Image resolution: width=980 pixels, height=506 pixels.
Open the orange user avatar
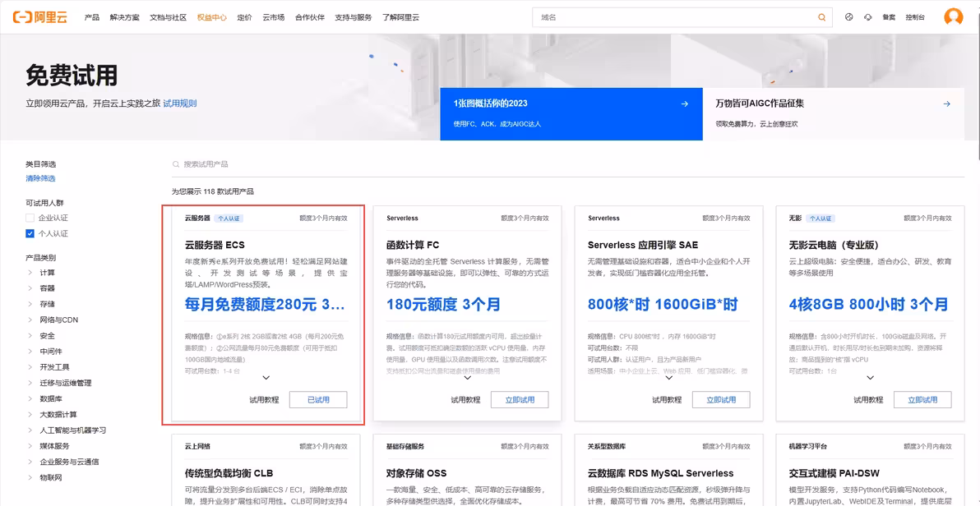[953, 17]
